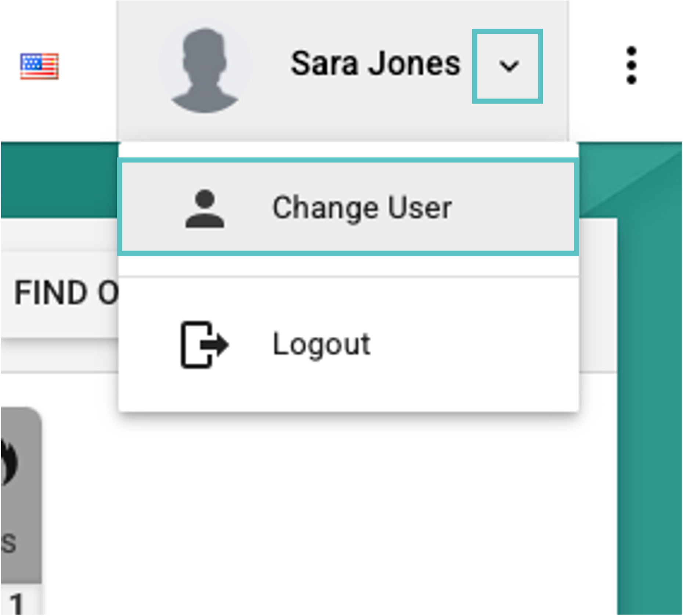The width and height of the screenshot is (683, 616).
Task: Open the three-dot more options menu
Action: point(631,65)
